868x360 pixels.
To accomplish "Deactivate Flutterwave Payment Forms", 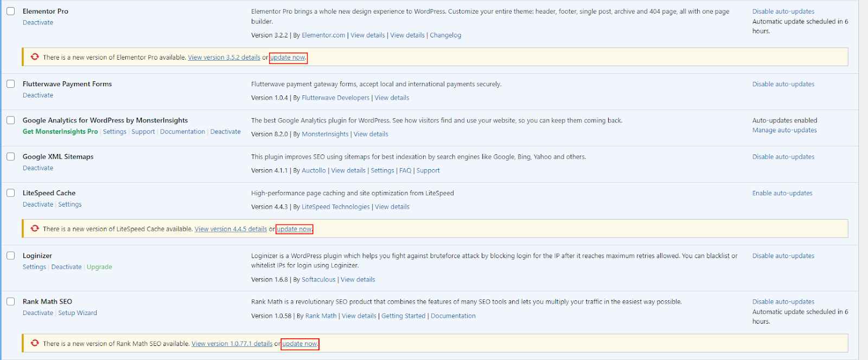I will [x=38, y=95].
